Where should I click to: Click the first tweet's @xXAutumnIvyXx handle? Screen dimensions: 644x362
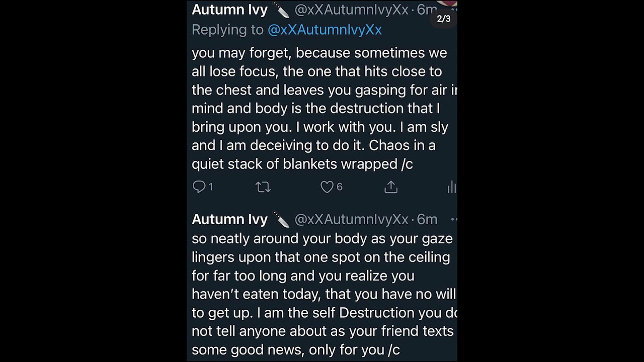click(x=351, y=10)
